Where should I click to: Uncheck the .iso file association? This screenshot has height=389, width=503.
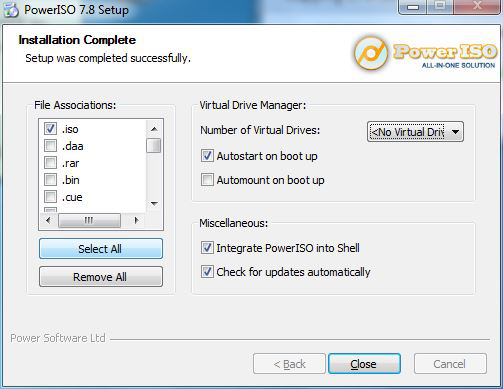pos(50,129)
